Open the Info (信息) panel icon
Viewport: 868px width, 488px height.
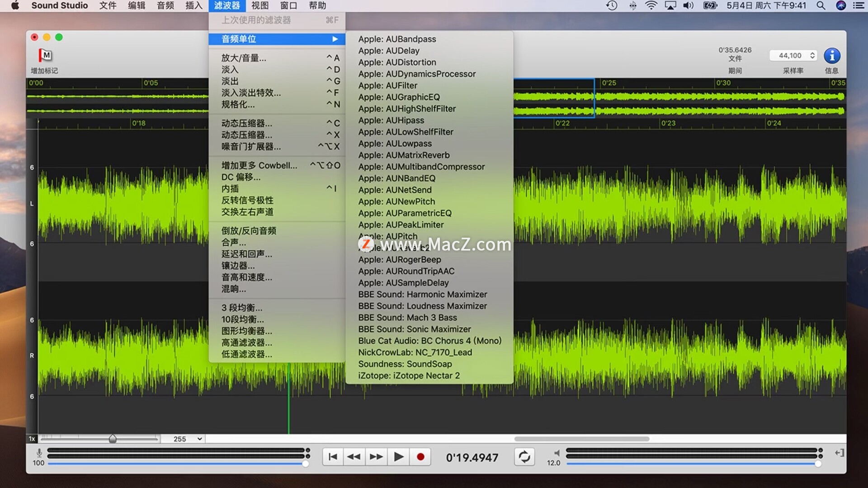point(832,56)
